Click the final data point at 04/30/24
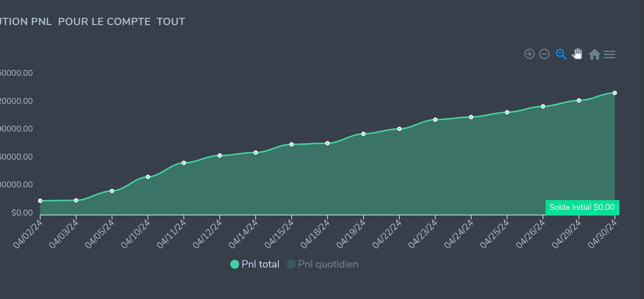The height and width of the screenshot is (299, 644). [x=615, y=93]
